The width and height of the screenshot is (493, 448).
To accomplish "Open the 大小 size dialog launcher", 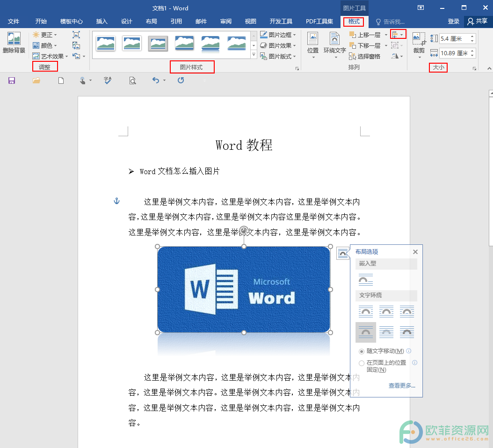I will tap(474, 68).
